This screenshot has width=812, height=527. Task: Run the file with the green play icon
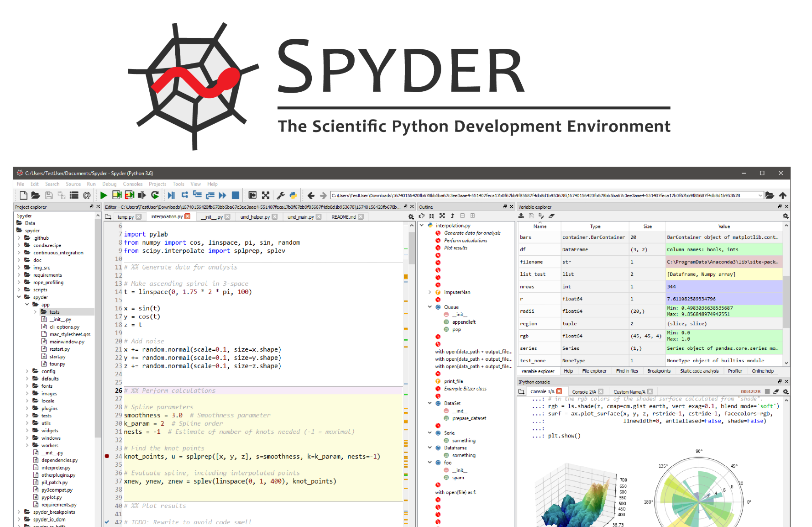click(104, 195)
